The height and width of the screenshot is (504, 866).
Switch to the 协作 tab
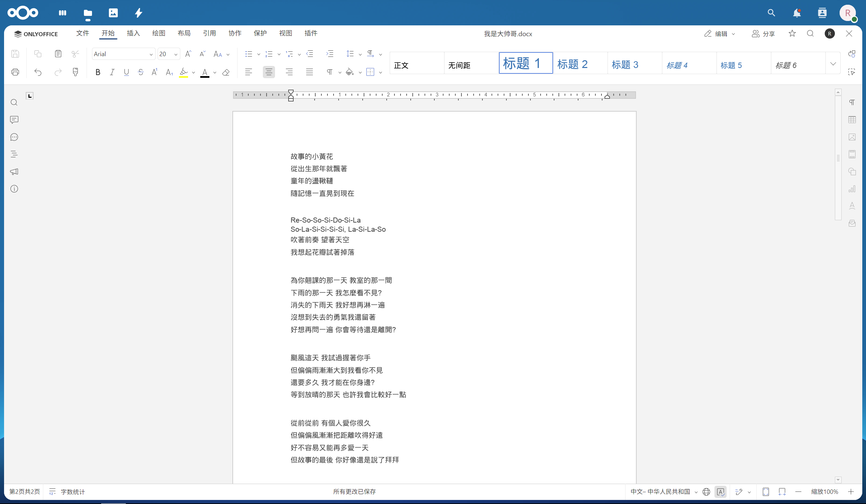[x=235, y=33]
